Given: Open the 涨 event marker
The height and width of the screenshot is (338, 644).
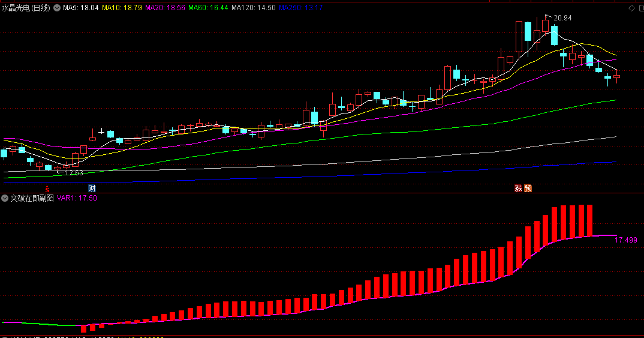Looking at the screenshot, I should 518,189.
